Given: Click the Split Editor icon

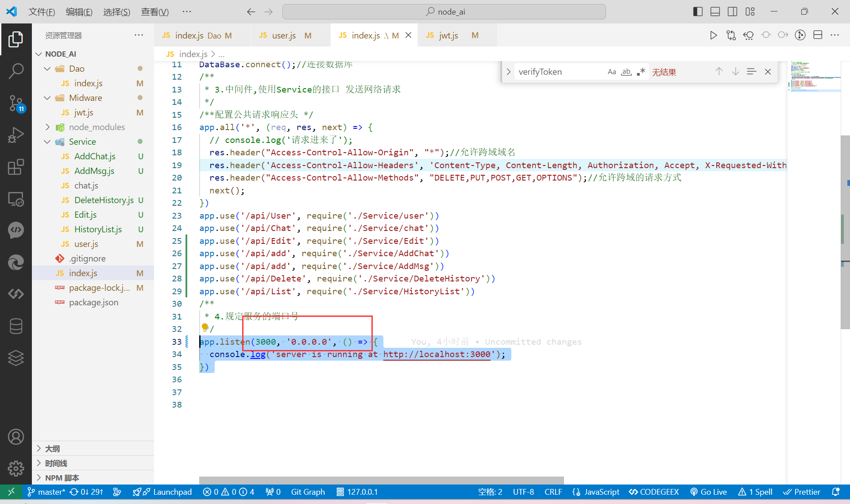Looking at the screenshot, I should tap(818, 35).
